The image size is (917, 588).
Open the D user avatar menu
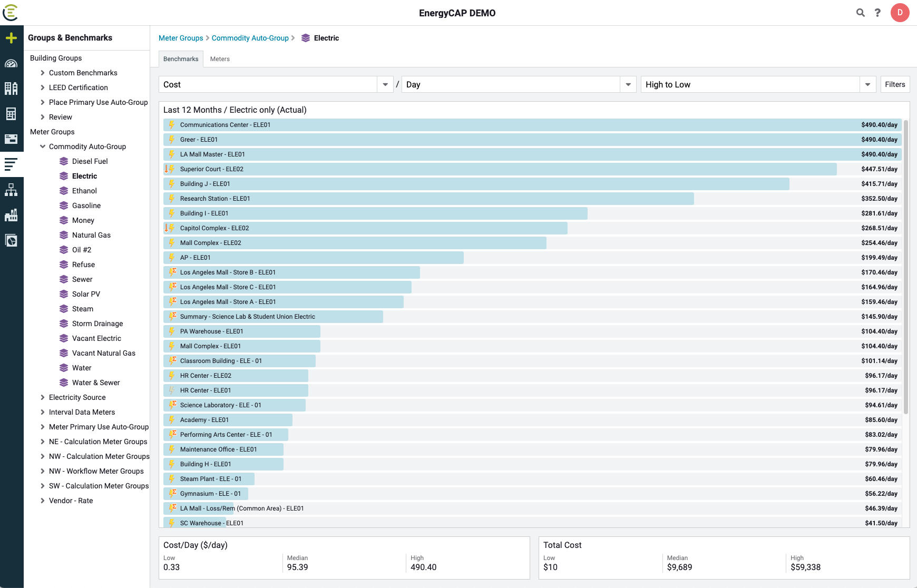pos(900,13)
